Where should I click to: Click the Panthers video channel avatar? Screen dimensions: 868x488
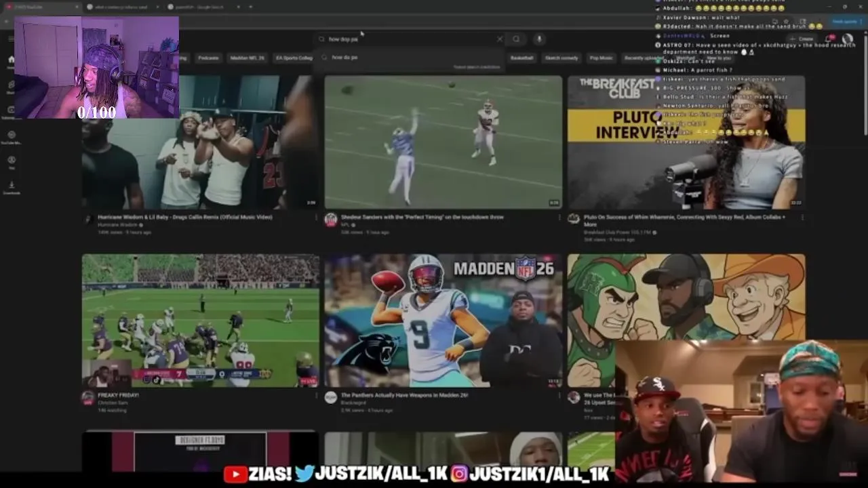pyautogui.click(x=331, y=398)
